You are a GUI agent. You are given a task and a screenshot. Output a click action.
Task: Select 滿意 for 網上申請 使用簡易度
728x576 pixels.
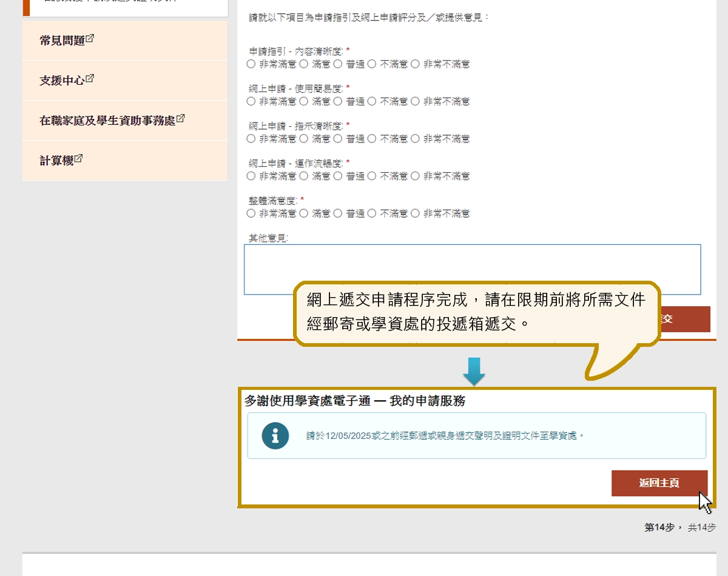click(304, 101)
